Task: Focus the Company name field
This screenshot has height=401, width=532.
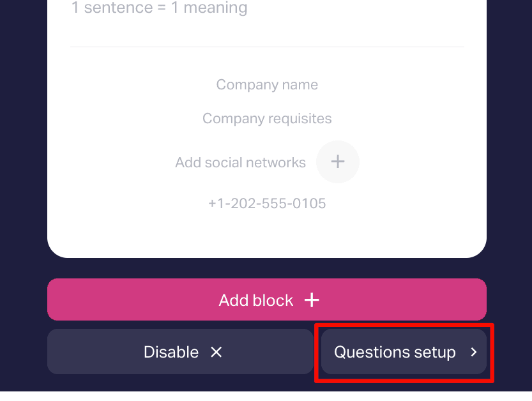Action: [x=267, y=85]
